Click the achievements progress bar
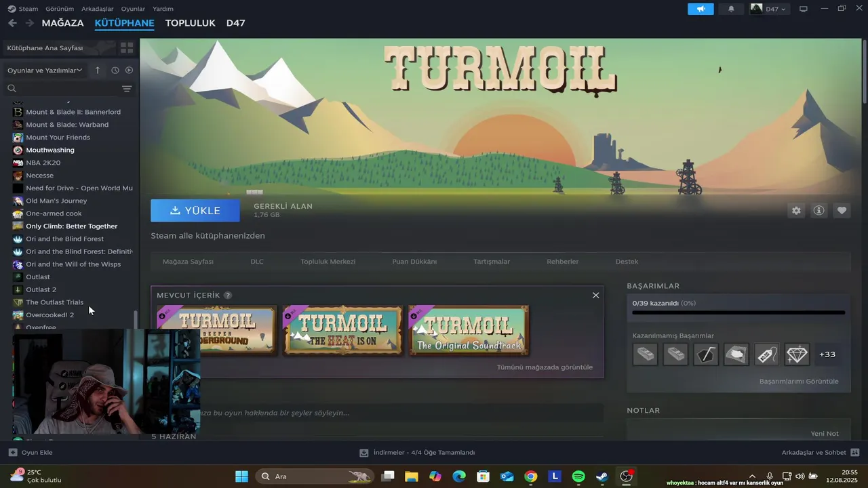Viewport: 868px width, 488px height. (738, 312)
